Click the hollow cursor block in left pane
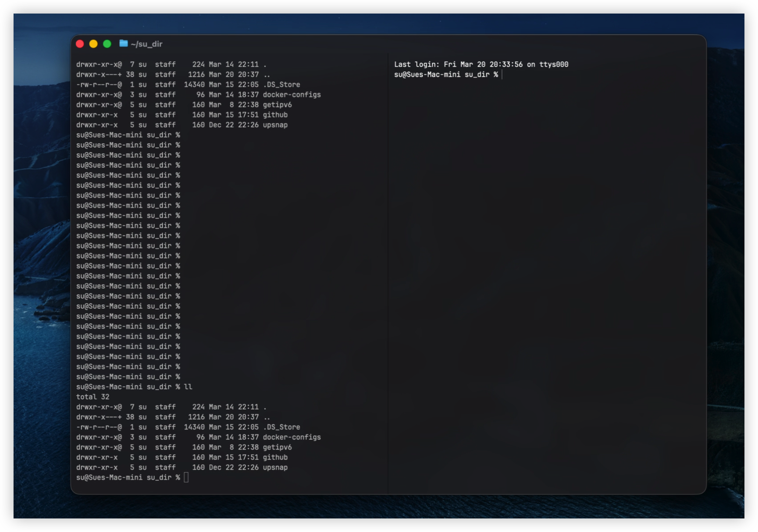The image size is (758, 532). (186, 477)
